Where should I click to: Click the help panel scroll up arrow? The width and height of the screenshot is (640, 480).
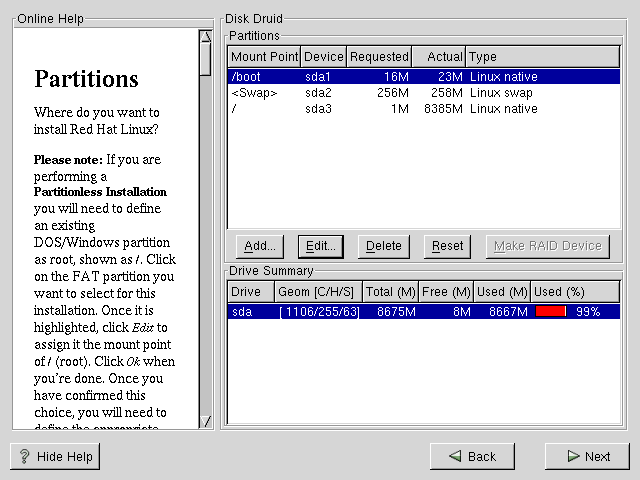pos(205,38)
